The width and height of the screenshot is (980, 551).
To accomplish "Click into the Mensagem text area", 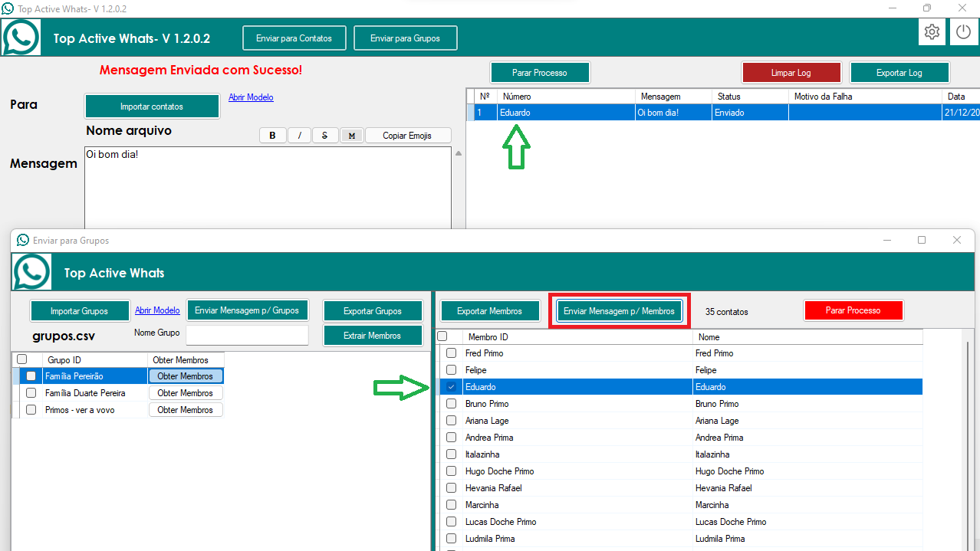I will tap(268, 188).
